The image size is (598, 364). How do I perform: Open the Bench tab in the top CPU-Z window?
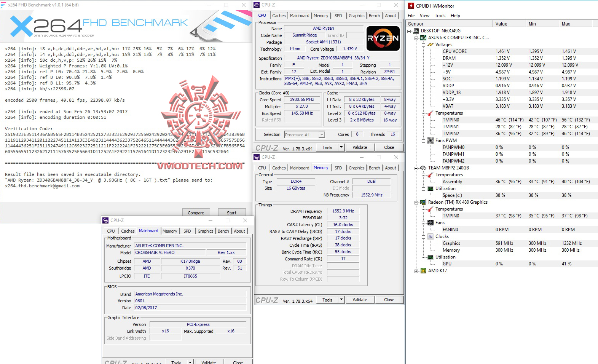(374, 16)
